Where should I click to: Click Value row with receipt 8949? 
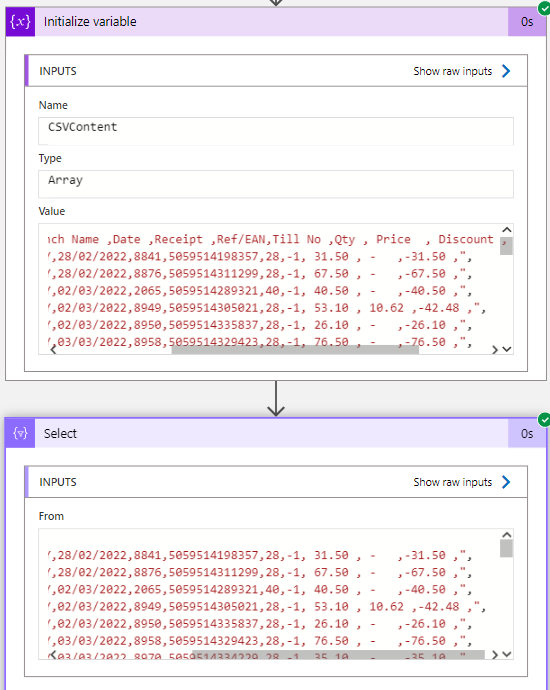click(x=267, y=308)
